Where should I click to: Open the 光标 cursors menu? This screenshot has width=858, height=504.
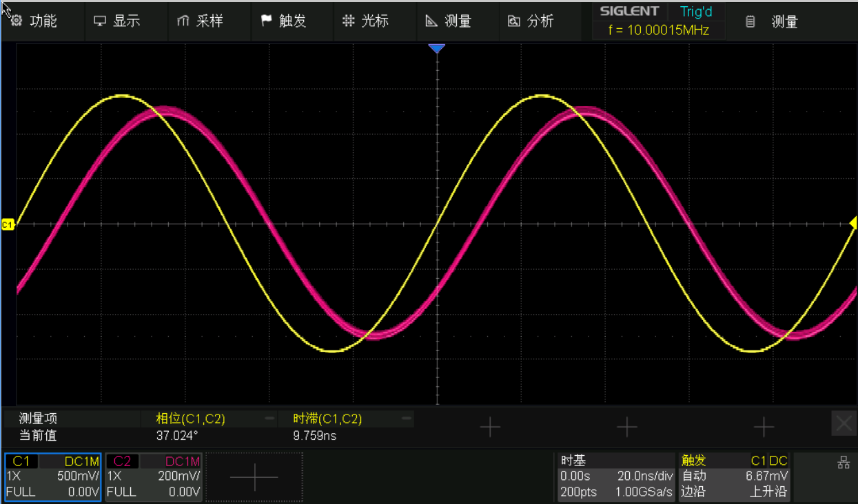366,21
